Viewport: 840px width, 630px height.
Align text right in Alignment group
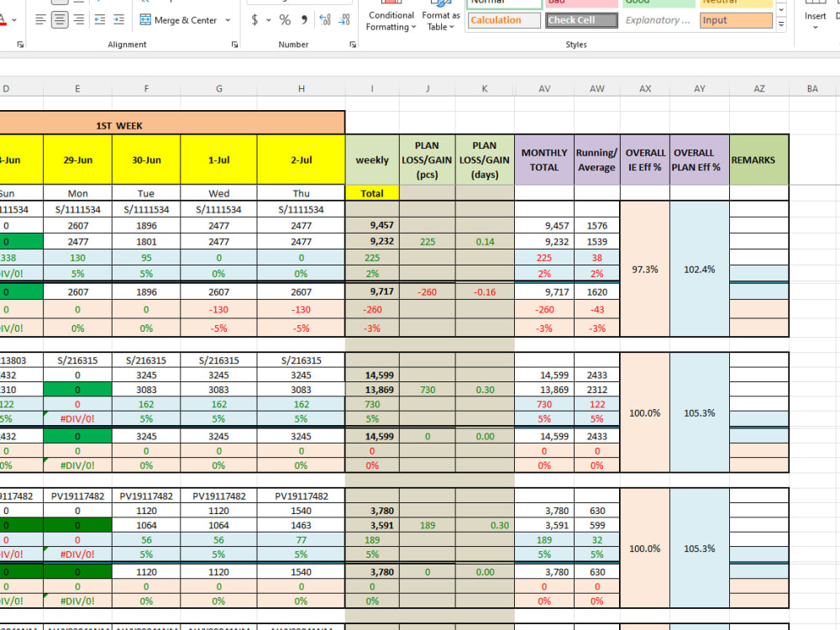[x=79, y=20]
